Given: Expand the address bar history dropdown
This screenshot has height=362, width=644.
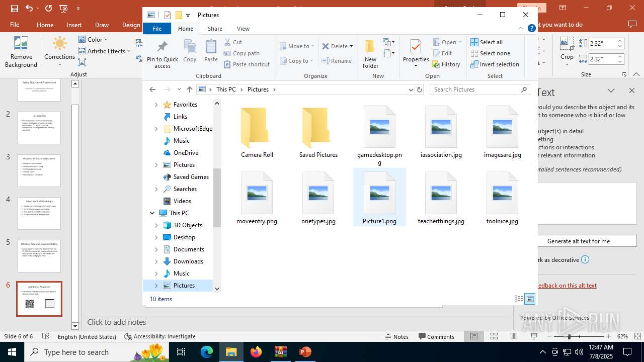Looking at the screenshot, I should 411,89.
